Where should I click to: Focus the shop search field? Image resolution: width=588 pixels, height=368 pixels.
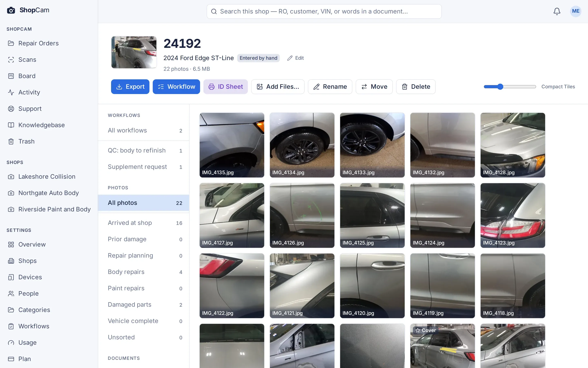coord(324,11)
